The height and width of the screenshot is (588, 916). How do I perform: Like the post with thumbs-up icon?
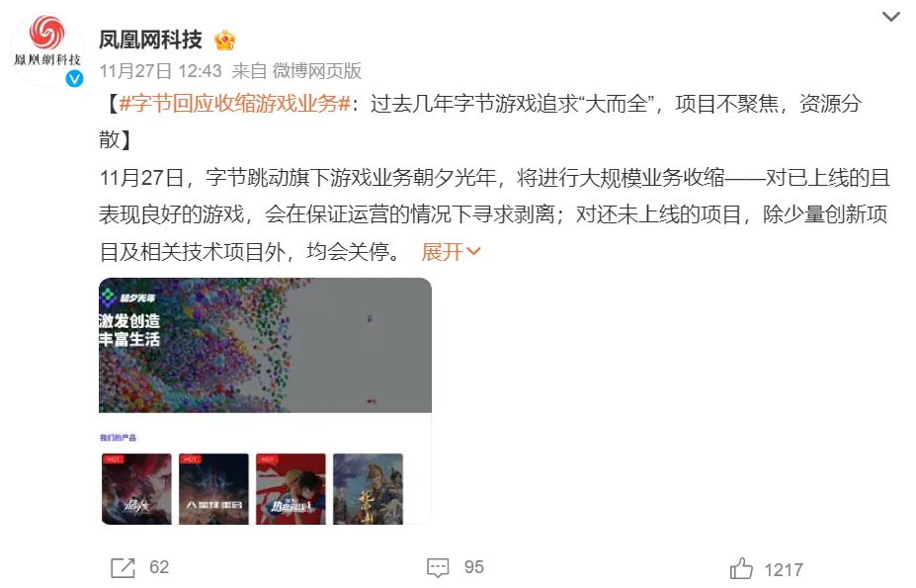click(741, 568)
